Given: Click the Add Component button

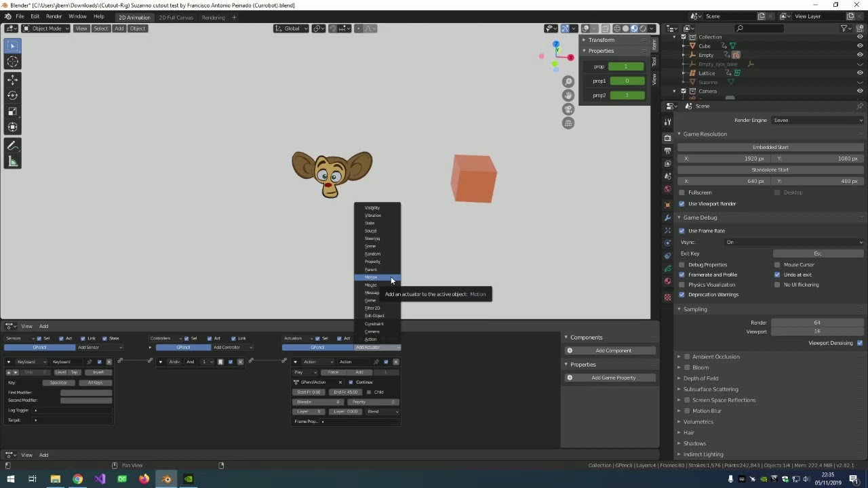Looking at the screenshot, I should (x=610, y=351).
